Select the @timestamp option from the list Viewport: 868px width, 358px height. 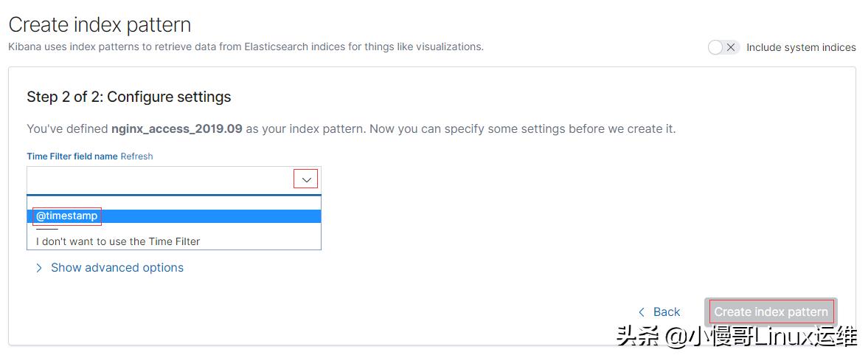click(x=67, y=216)
